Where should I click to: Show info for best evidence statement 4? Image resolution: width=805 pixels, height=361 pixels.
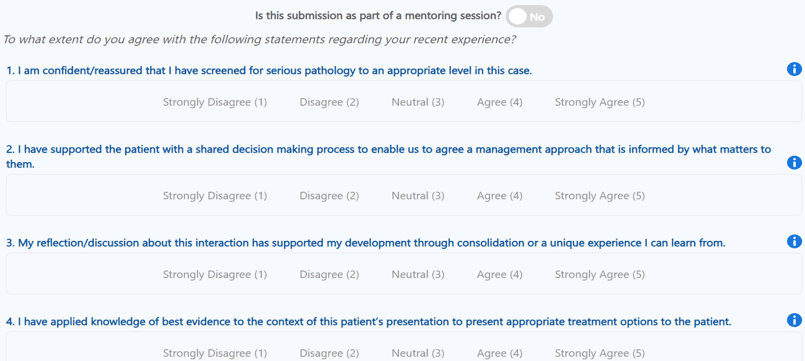tap(794, 320)
